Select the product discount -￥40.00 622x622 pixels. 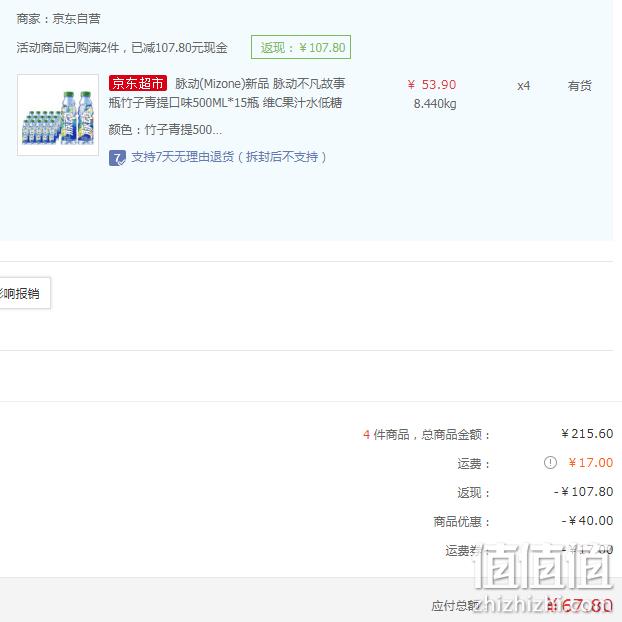[587, 521]
